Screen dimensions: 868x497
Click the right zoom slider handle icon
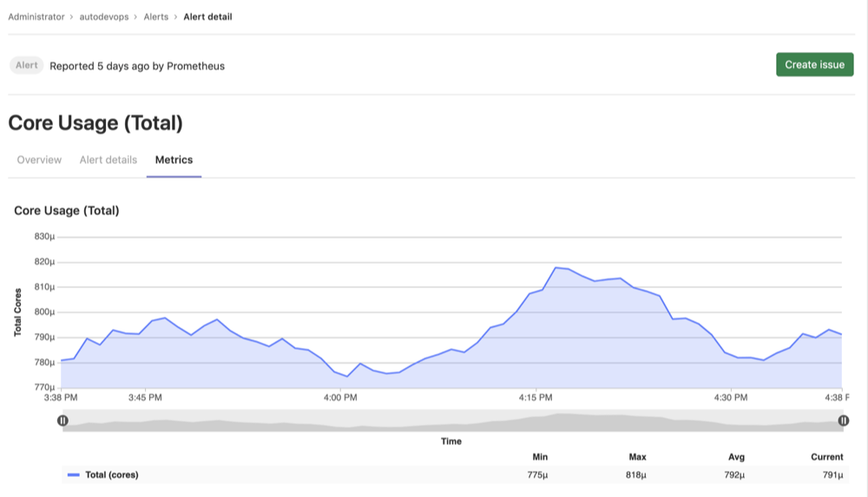tap(844, 421)
